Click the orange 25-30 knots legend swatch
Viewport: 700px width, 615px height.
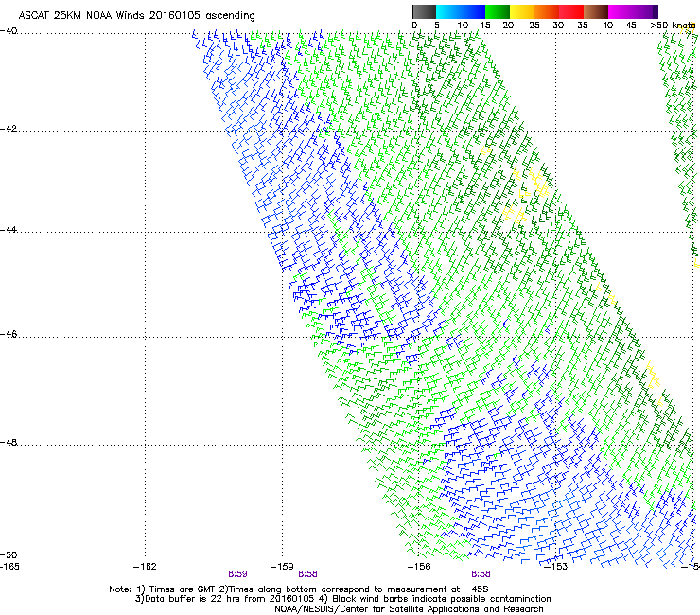click(x=547, y=11)
